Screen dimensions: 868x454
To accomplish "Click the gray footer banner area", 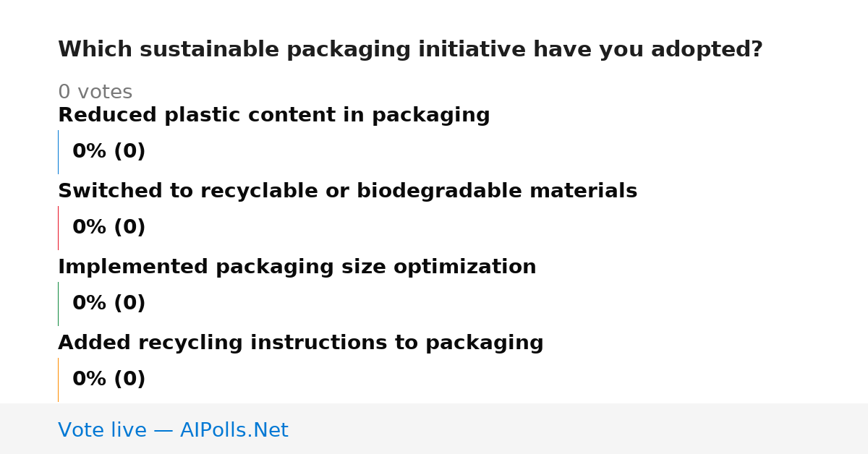I will point(434,429).
